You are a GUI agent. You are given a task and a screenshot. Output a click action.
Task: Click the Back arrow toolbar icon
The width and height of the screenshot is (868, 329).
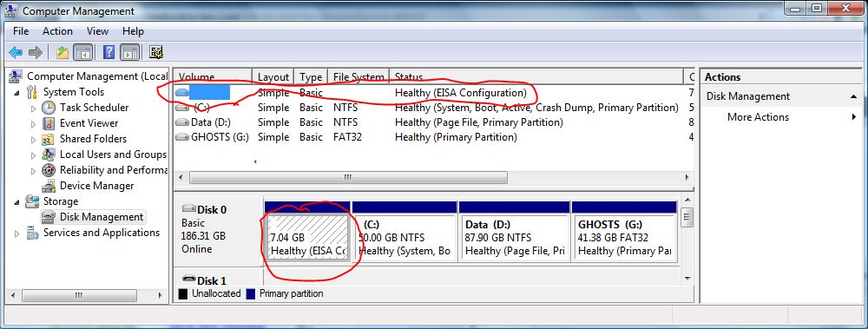16,53
